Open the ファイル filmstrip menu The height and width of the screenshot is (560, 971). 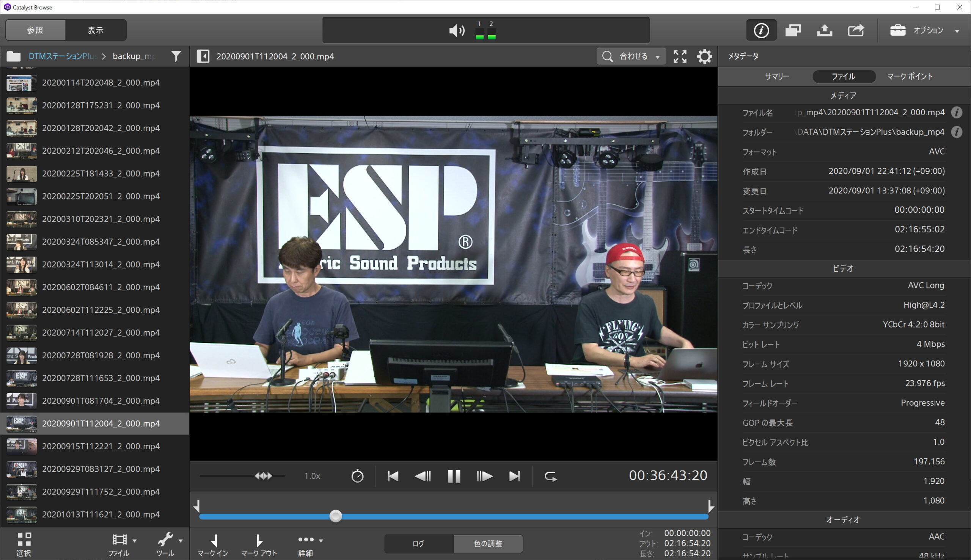tap(123, 544)
